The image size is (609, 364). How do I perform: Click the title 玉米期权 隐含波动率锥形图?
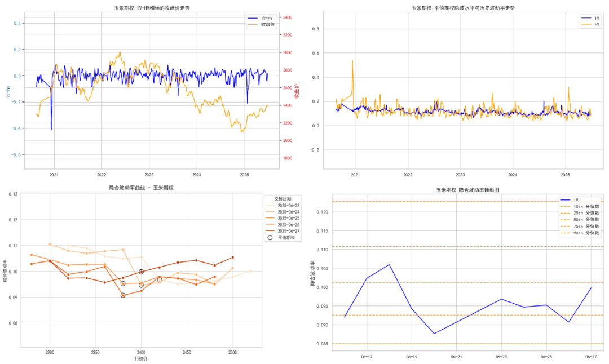coord(467,190)
